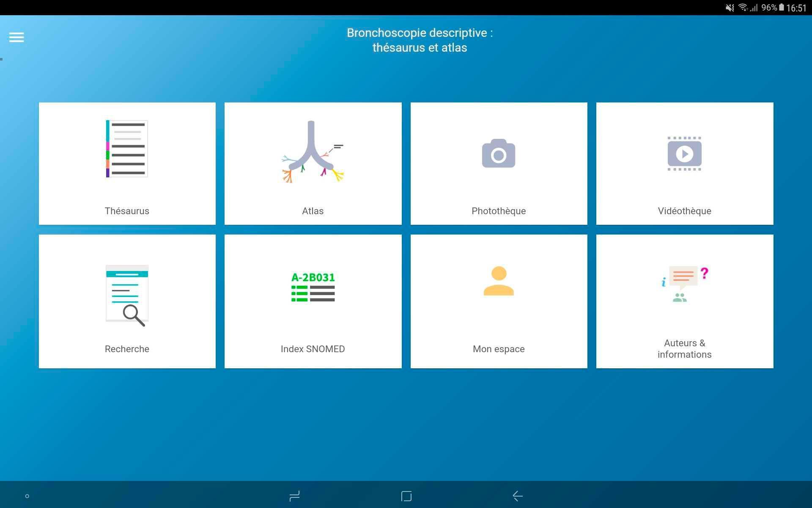Tap the battery status icon
The image size is (812, 508).
tap(782, 8)
